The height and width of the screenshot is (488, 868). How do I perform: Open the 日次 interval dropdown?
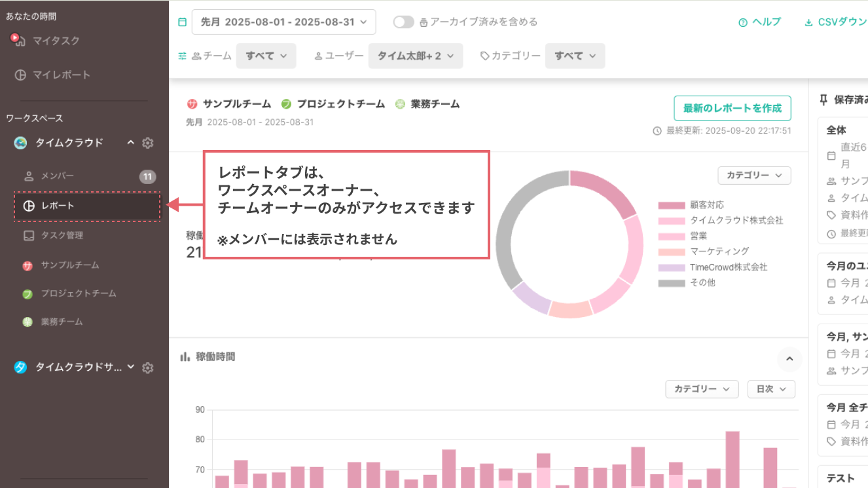(770, 389)
